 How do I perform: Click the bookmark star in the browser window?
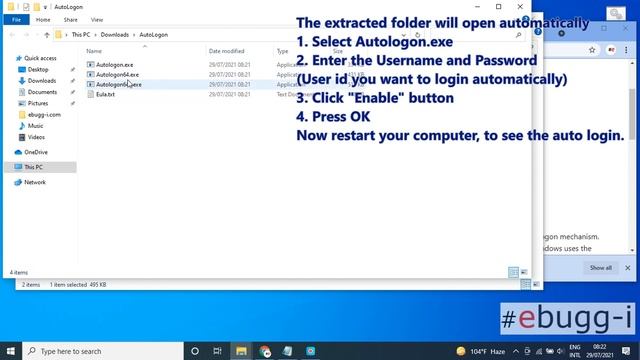pyautogui.click(x=592, y=50)
